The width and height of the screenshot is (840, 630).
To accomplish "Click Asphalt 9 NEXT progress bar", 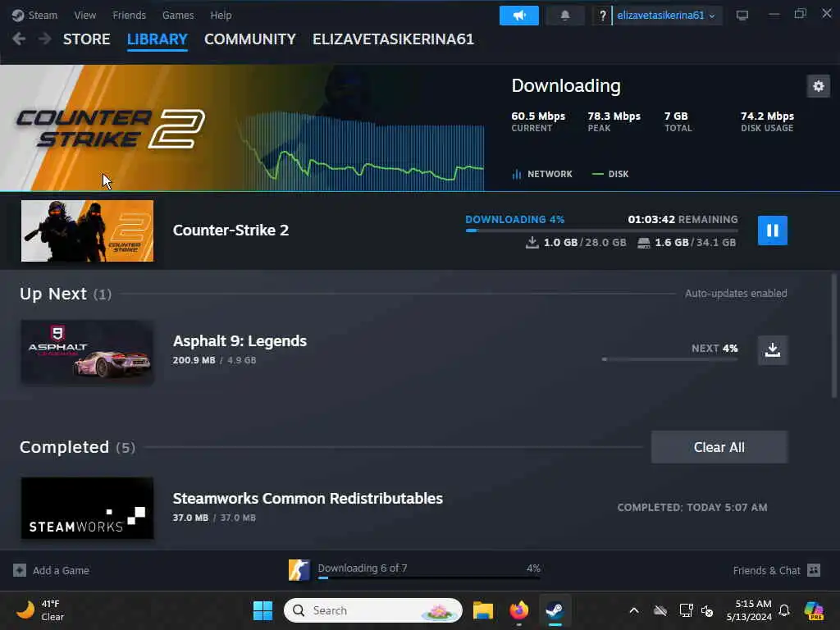I will point(669,359).
